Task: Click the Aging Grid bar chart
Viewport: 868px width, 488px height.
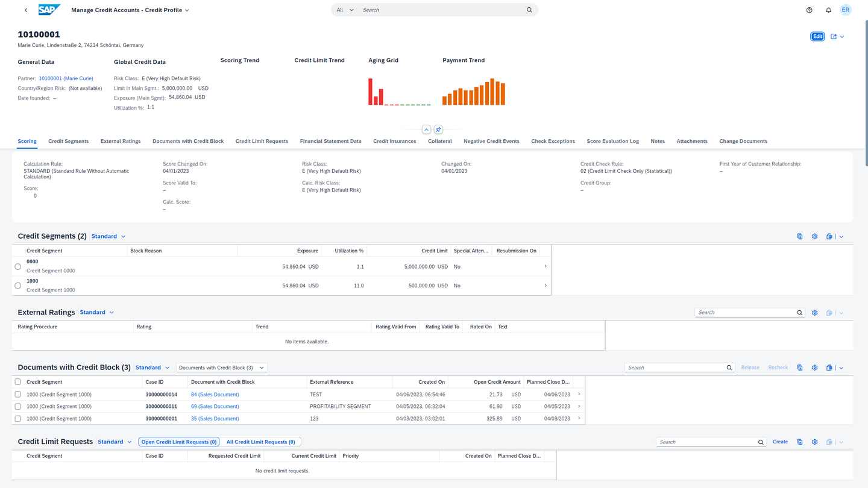Action: (400, 92)
